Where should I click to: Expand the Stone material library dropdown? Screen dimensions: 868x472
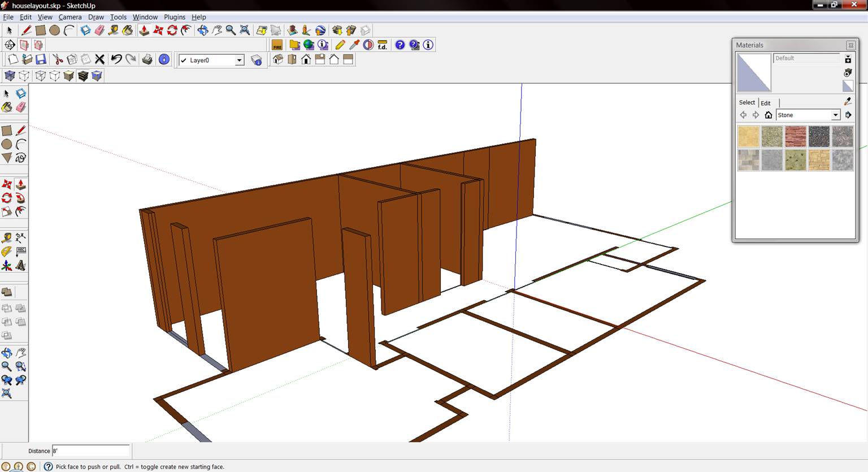(835, 115)
